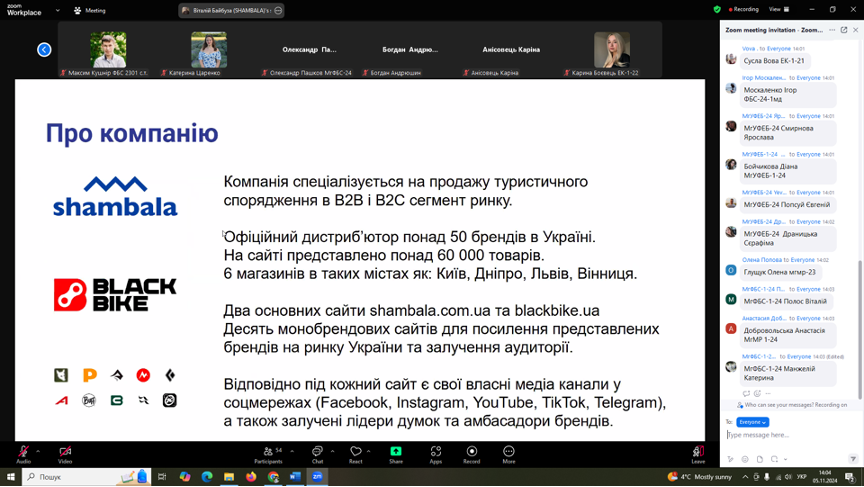Click sender name Олена Попова
864x487 pixels.
click(762, 259)
